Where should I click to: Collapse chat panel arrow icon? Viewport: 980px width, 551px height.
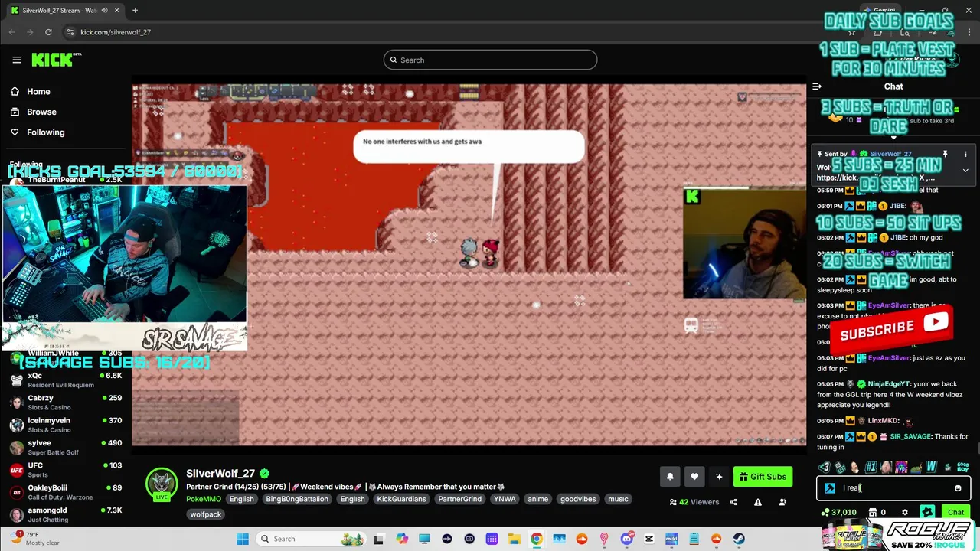tap(817, 86)
